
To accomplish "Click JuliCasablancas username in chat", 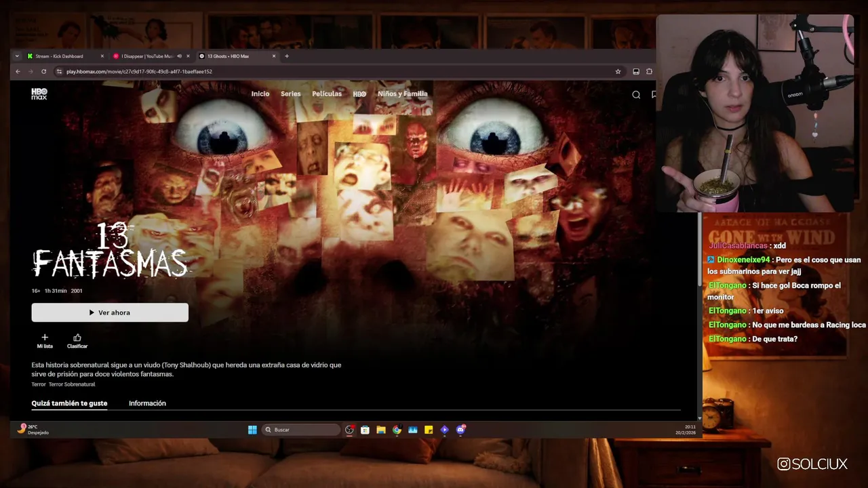I will 738,246.
